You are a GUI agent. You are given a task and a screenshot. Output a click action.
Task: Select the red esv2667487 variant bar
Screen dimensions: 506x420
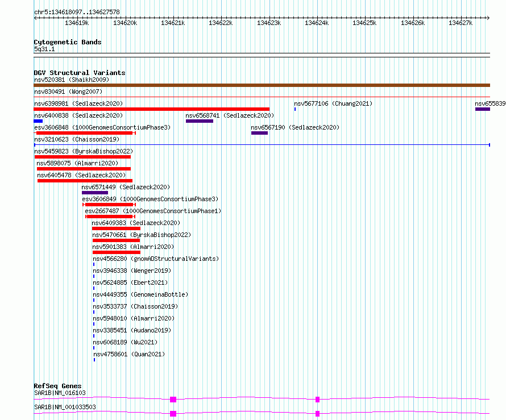pyautogui.click(x=110, y=217)
